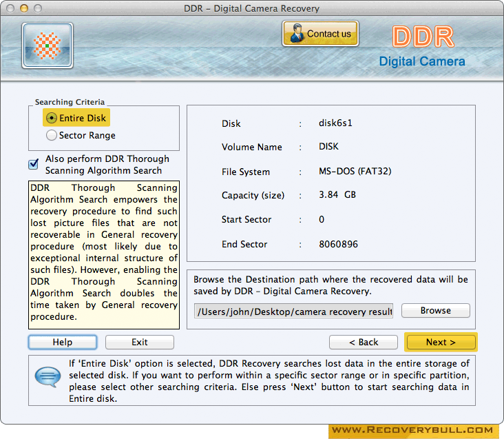Open the Contact us button
Image resolution: width=504 pixels, height=439 pixels.
tap(320, 34)
